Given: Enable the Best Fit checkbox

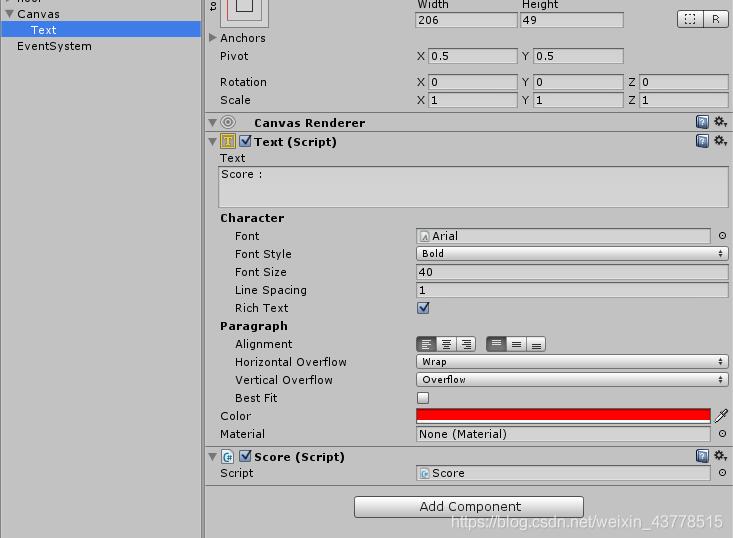Looking at the screenshot, I should point(423,398).
